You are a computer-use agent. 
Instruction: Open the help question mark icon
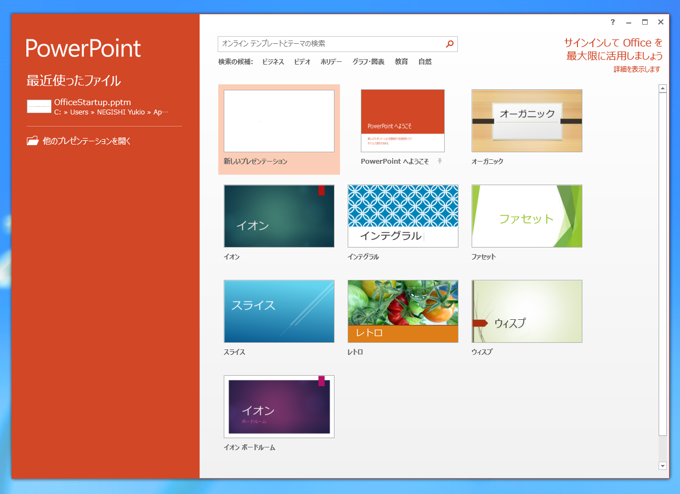613,22
